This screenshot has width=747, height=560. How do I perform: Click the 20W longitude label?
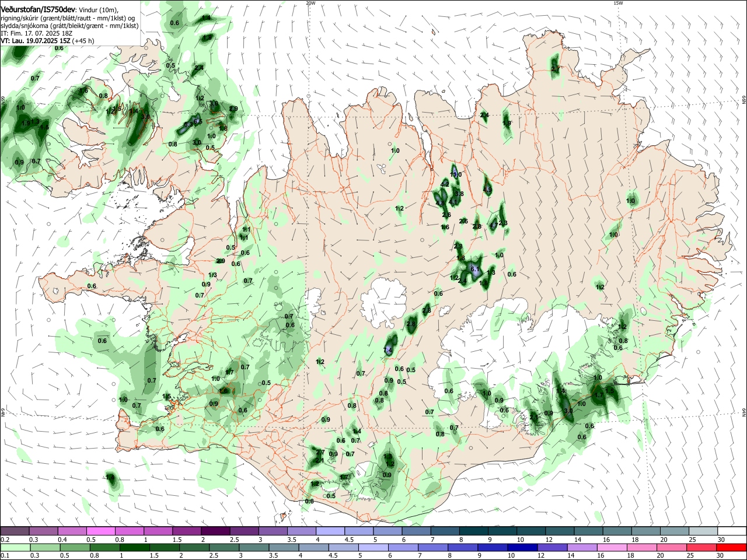pos(310,3)
